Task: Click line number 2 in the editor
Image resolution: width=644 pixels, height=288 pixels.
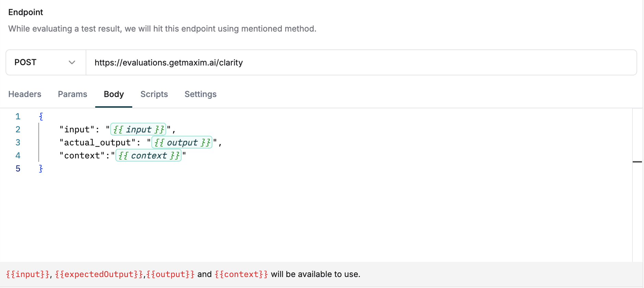Action: tap(18, 129)
